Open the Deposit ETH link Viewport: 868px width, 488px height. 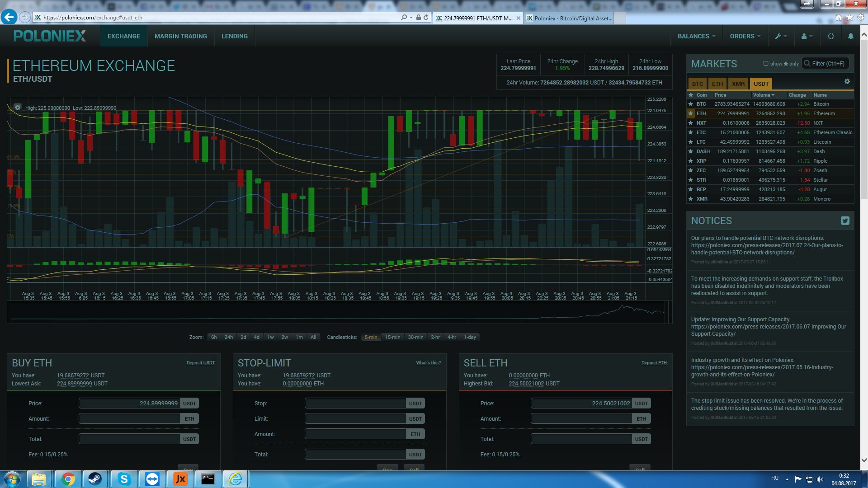(654, 363)
